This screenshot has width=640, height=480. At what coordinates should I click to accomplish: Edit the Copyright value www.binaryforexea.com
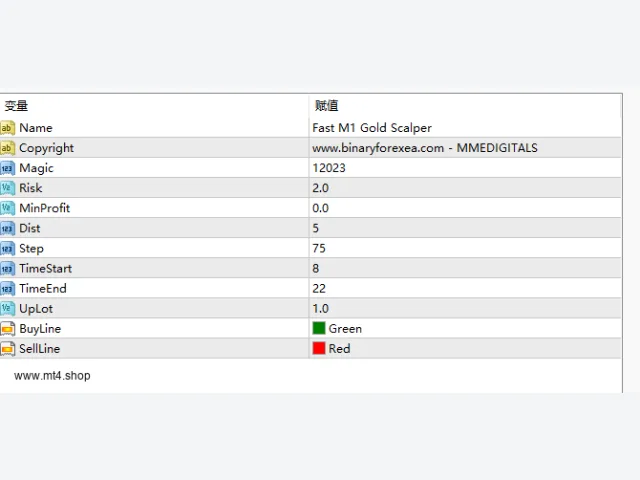tap(425, 148)
